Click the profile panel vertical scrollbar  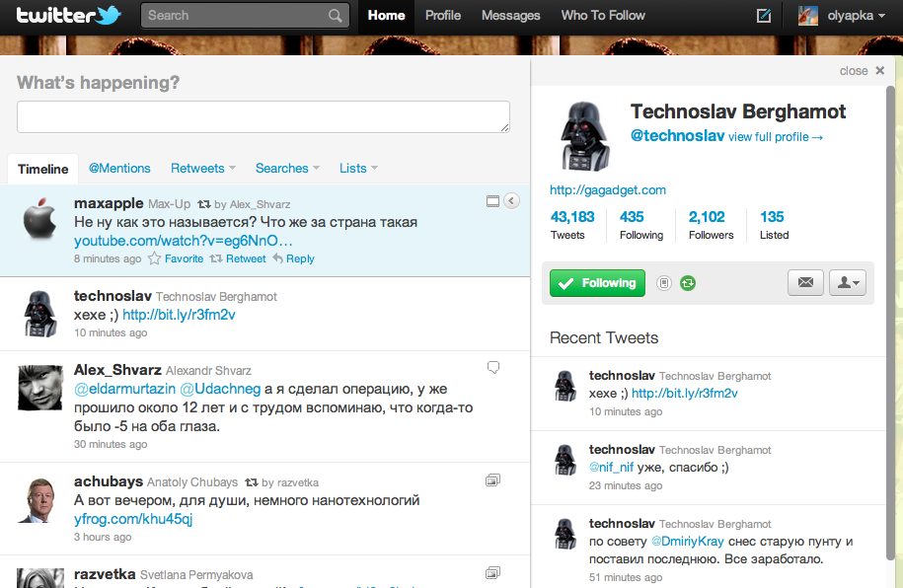pos(890,322)
